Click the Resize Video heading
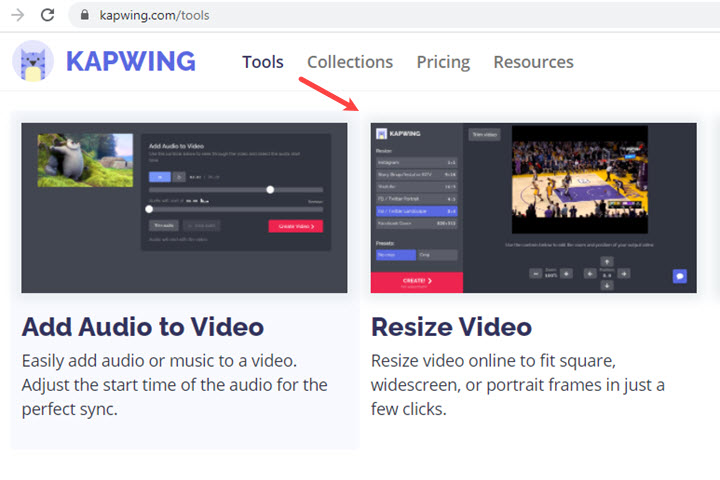Image resolution: width=720 pixels, height=480 pixels. click(x=451, y=327)
